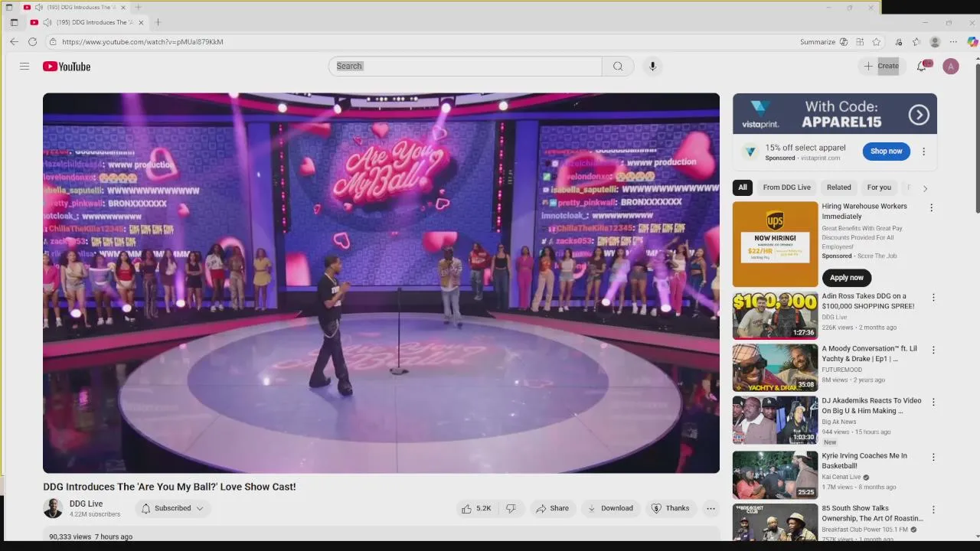Select From DDG Live chip

tap(786, 187)
